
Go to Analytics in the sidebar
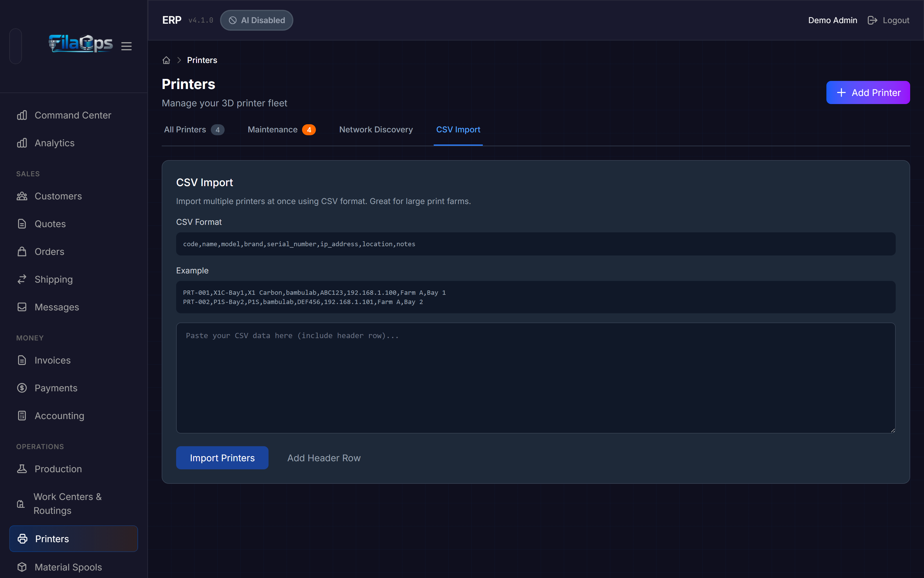tap(74, 143)
